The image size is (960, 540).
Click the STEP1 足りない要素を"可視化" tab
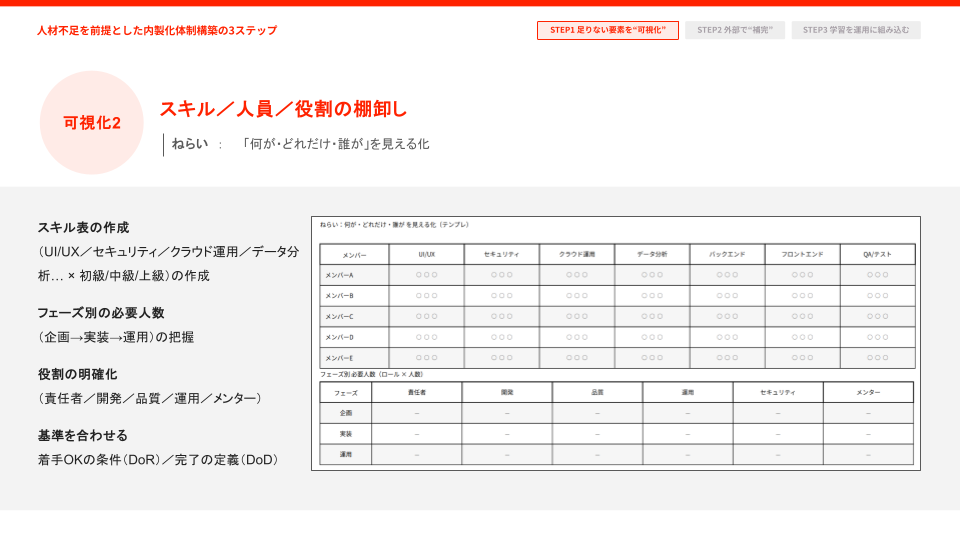[x=607, y=30]
